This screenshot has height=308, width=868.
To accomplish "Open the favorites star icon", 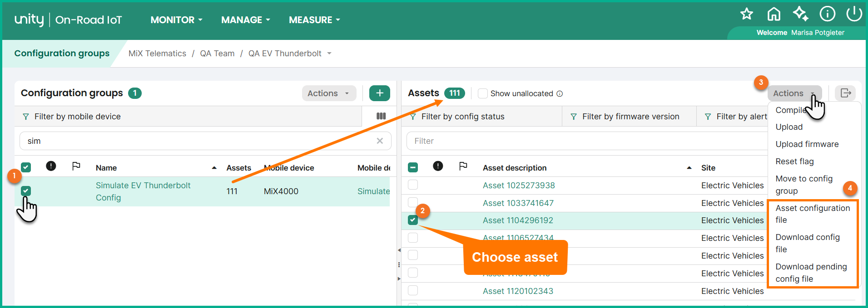I will pyautogui.click(x=746, y=14).
